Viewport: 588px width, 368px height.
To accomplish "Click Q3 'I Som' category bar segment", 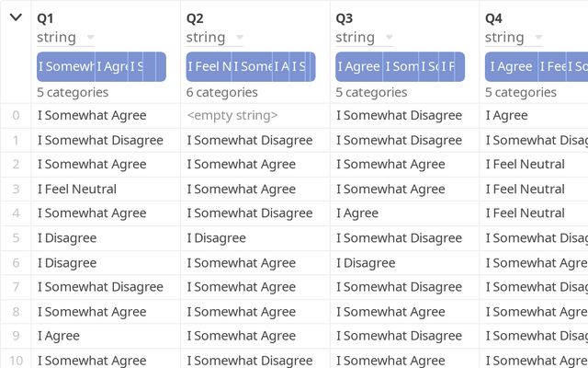I will point(401,67).
